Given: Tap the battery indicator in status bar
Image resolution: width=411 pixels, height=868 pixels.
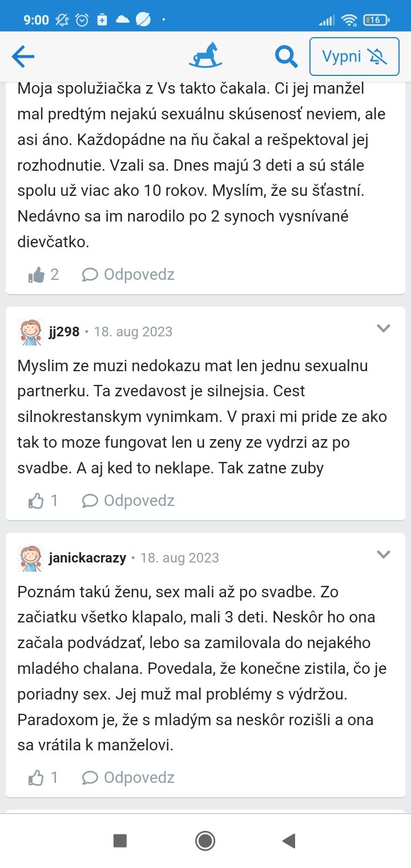Looking at the screenshot, I should [376, 20].
